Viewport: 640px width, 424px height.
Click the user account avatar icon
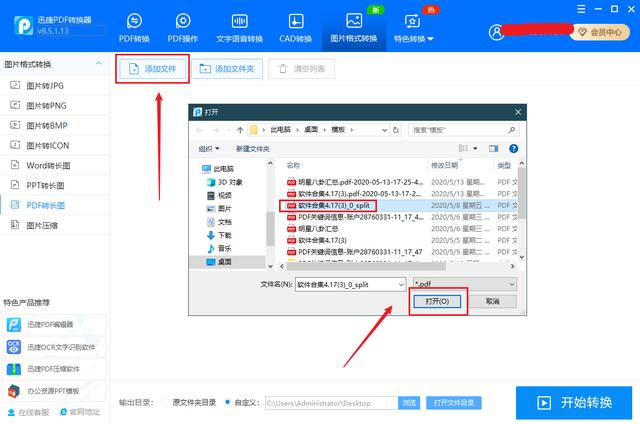(x=496, y=32)
